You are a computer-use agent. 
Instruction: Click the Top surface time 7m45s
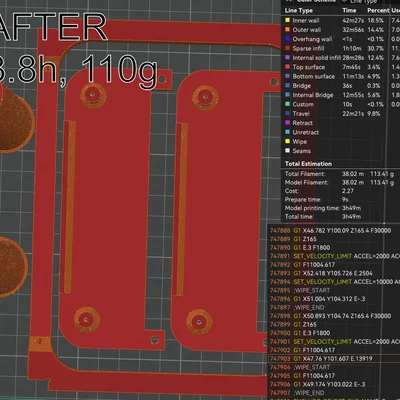(351, 67)
